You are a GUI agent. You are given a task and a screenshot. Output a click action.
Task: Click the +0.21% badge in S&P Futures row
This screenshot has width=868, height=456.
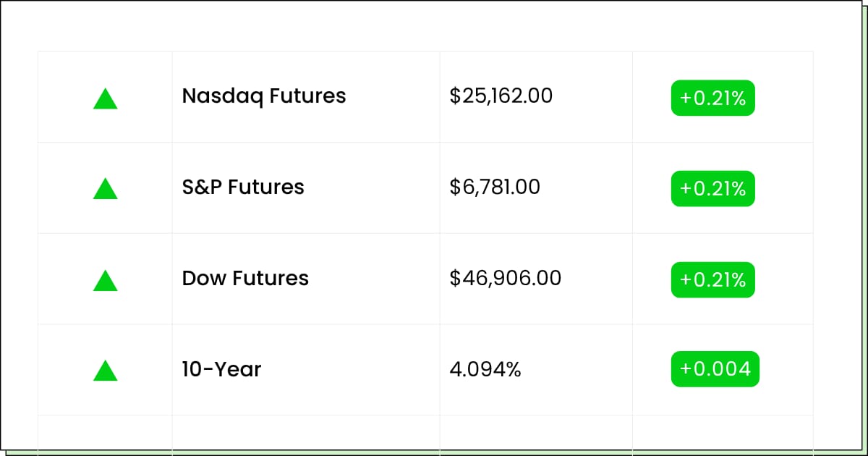click(712, 189)
